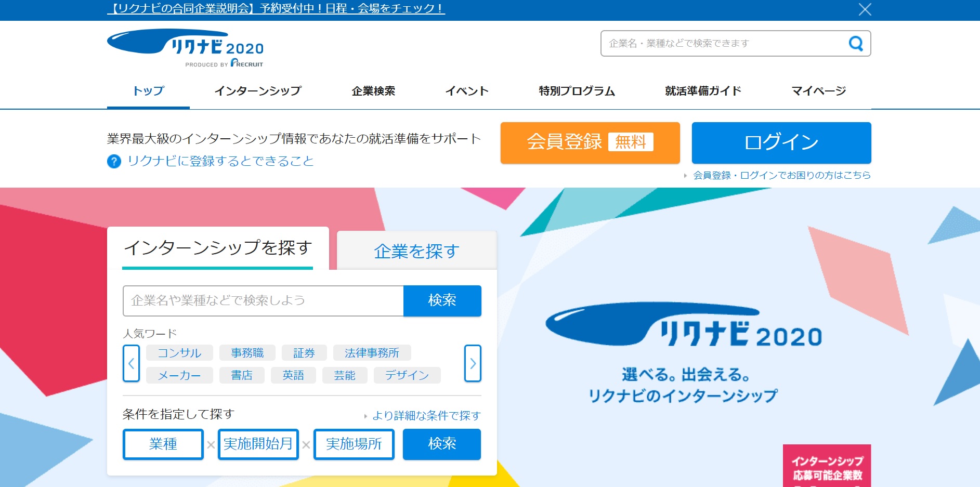Click the orange 会員登録 無料 button
The width and height of the screenshot is (980, 487).
click(x=590, y=142)
